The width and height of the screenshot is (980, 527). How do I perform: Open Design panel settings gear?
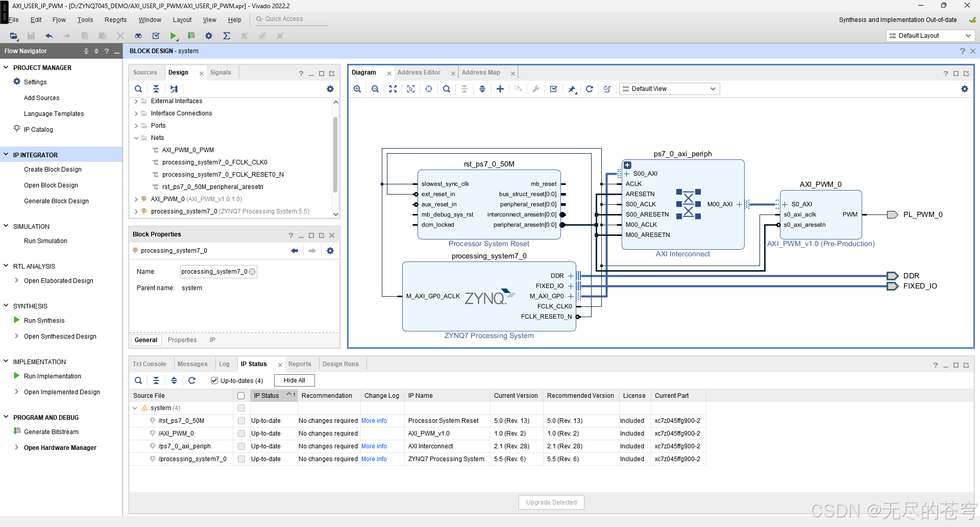(330, 89)
